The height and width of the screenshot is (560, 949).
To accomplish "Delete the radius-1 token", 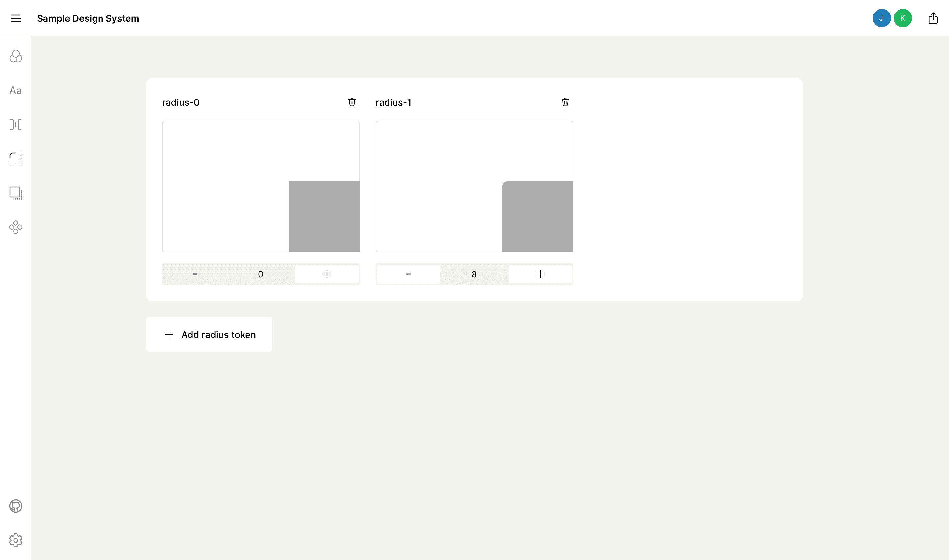I will coord(565,102).
